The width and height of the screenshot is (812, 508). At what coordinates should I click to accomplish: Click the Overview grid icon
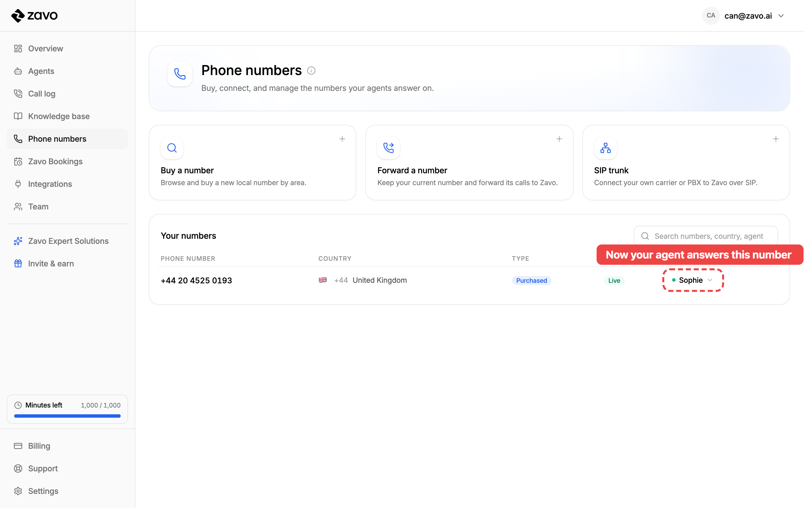18,48
